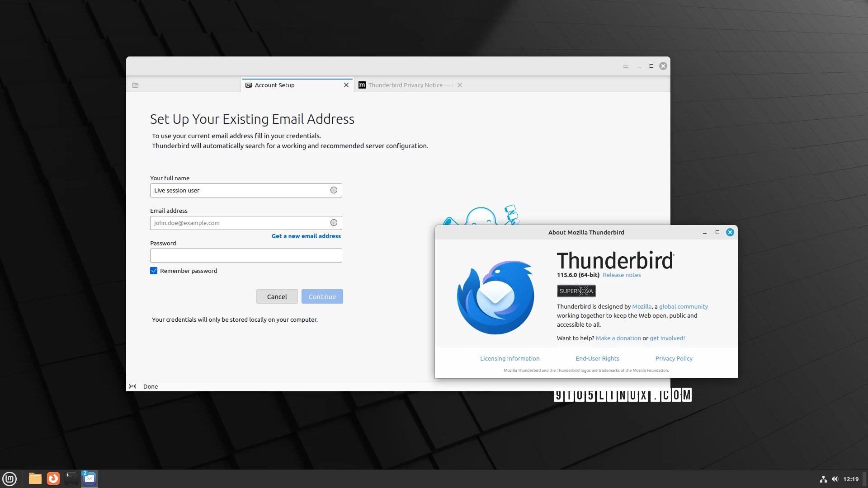Click the folder icon in the tab bar
This screenshot has width=868, height=488.
(x=135, y=85)
